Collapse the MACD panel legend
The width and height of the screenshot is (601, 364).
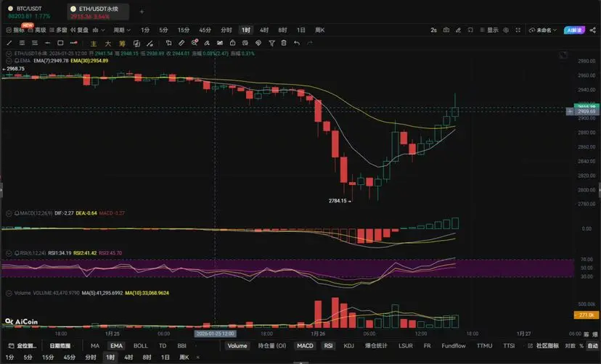tap(9, 213)
